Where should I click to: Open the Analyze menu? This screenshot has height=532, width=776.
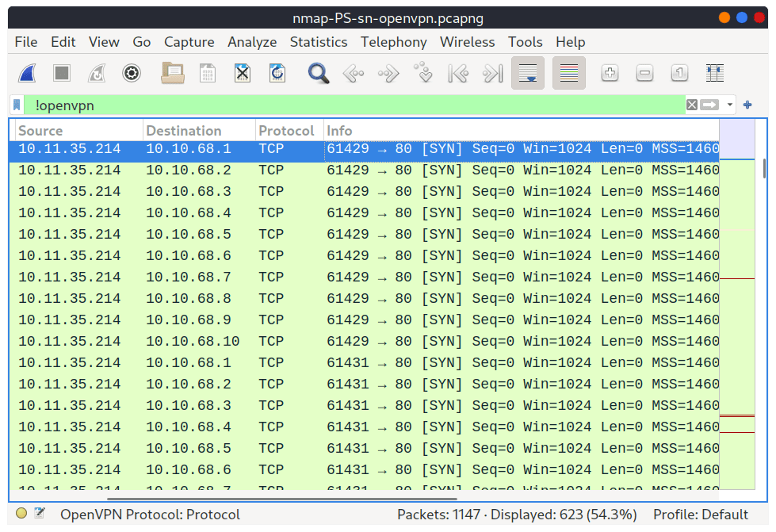[x=252, y=42]
